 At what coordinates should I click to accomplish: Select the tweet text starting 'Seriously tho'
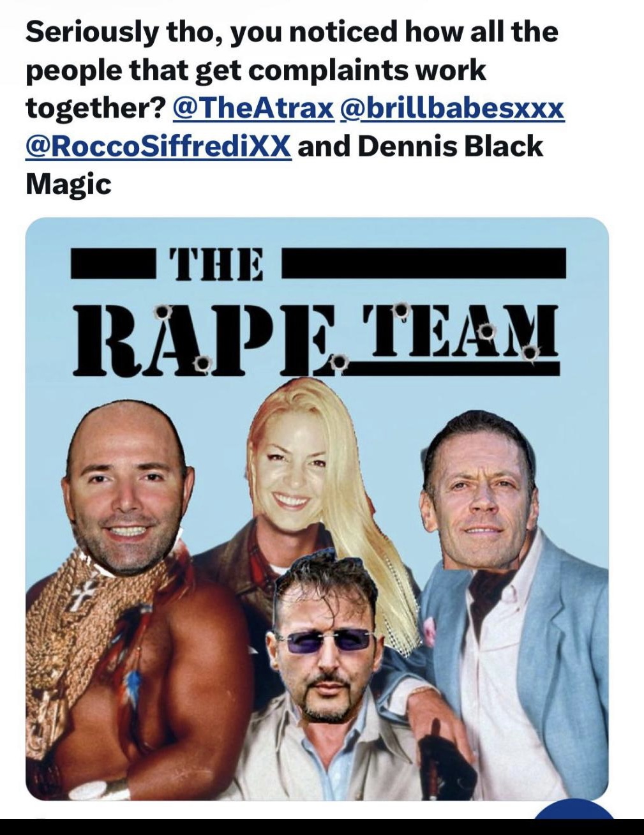pyautogui.click(x=295, y=107)
